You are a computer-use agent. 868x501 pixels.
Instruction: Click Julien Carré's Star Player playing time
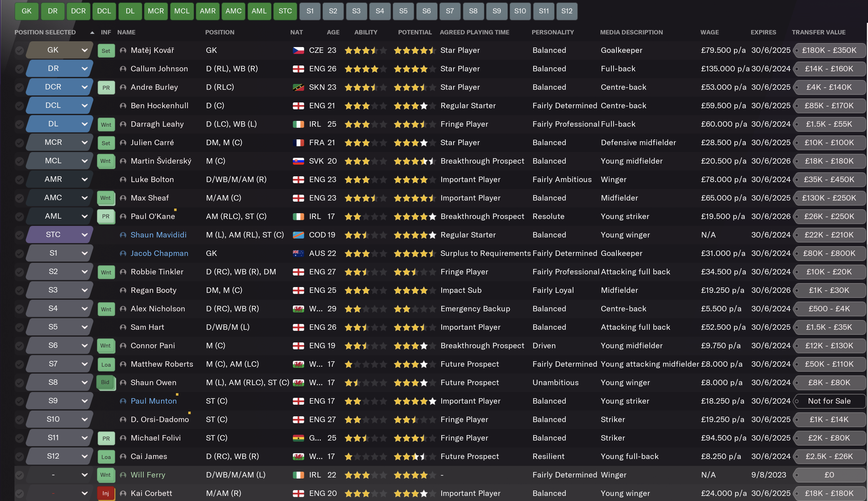click(x=460, y=143)
